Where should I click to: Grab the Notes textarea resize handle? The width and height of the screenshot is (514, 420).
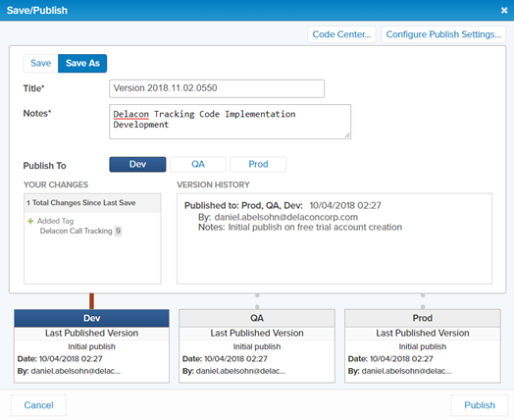tap(347, 135)
